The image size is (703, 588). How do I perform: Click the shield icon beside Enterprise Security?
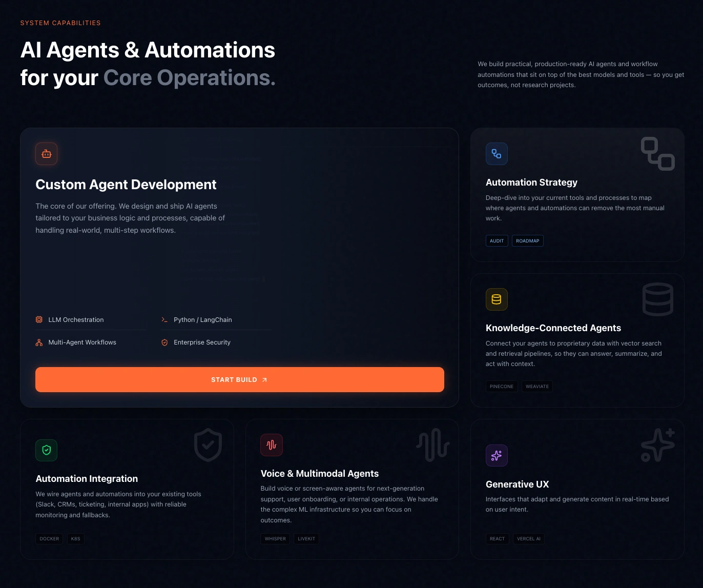coord(164,342)
